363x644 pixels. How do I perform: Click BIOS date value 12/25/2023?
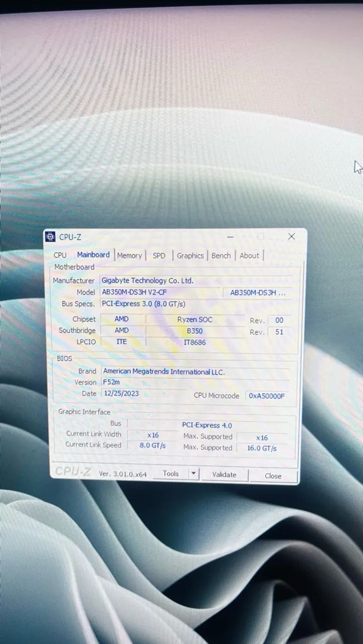coord(143,393)
